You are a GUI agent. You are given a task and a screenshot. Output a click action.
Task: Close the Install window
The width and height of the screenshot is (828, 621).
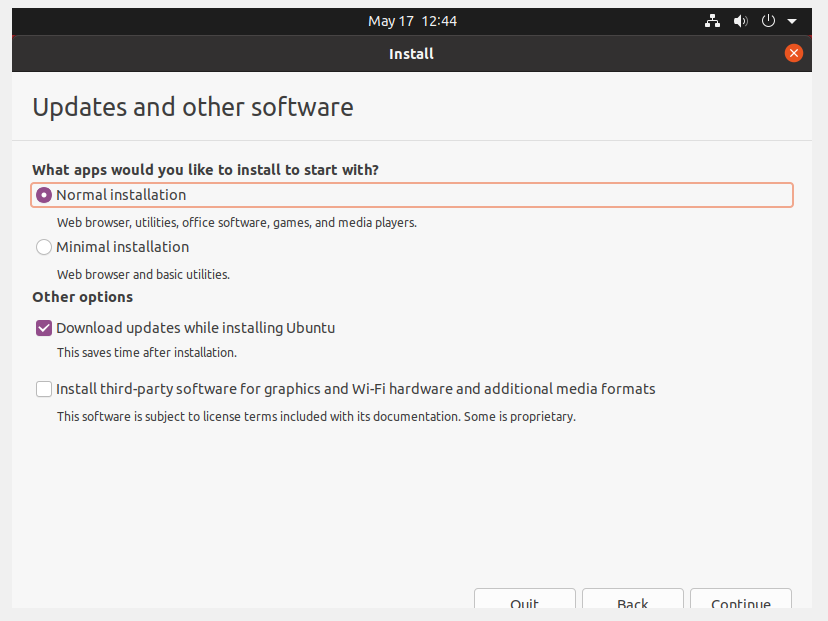tap(793, 53)
